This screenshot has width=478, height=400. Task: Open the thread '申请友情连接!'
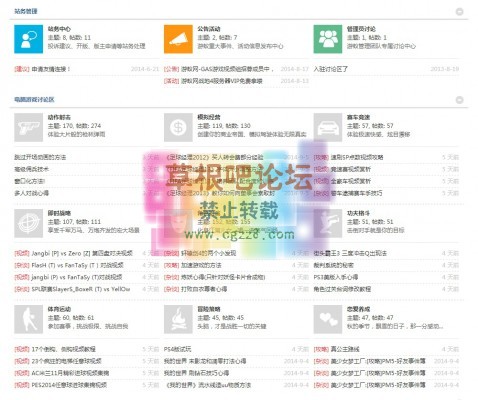click(51, 69)
